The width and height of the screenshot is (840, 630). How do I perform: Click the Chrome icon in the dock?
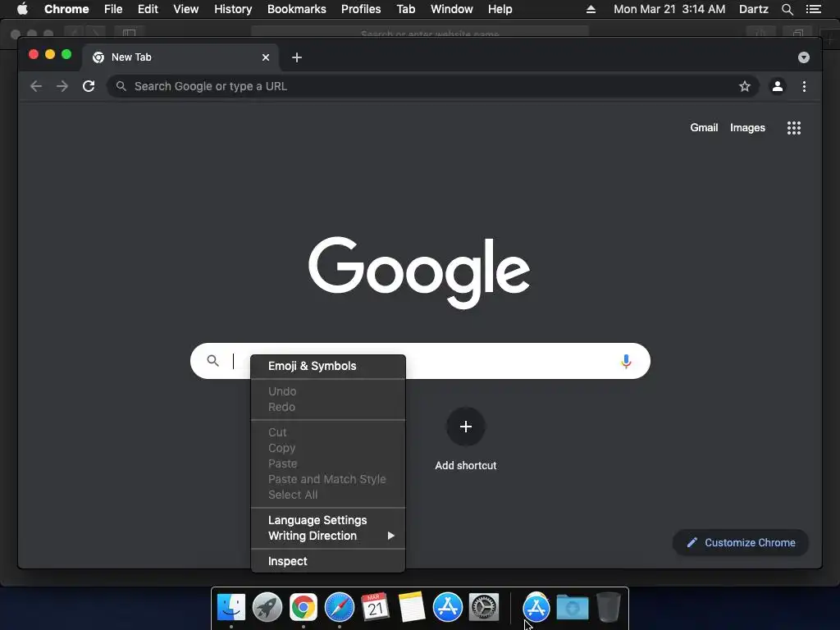tap(304, 607)
